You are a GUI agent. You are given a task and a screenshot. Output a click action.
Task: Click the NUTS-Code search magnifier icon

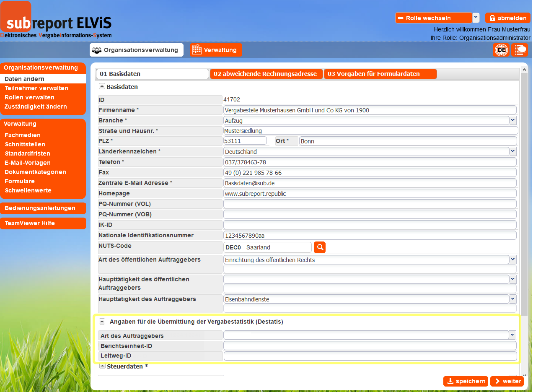(320, 247)
